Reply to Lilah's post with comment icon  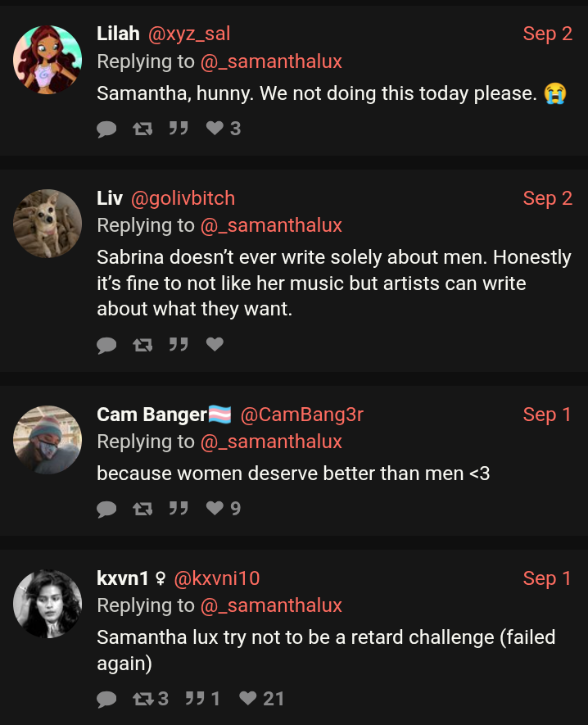click(106, 129)
